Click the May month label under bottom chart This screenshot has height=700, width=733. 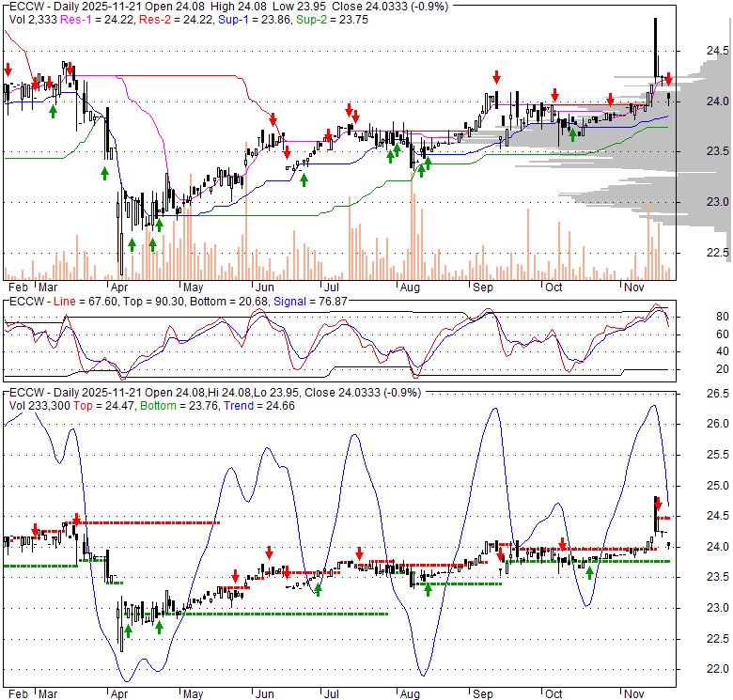pyautogui.click(x=193, y=694)
